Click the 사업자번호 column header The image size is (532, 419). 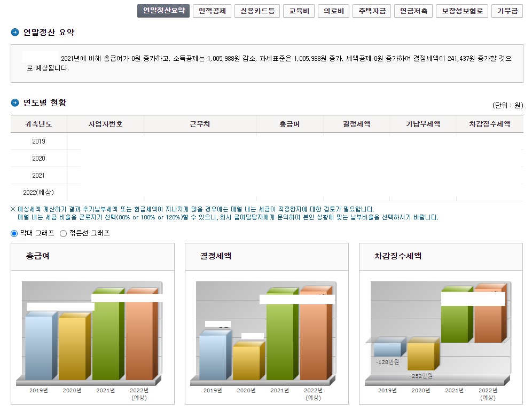[106, 124]
